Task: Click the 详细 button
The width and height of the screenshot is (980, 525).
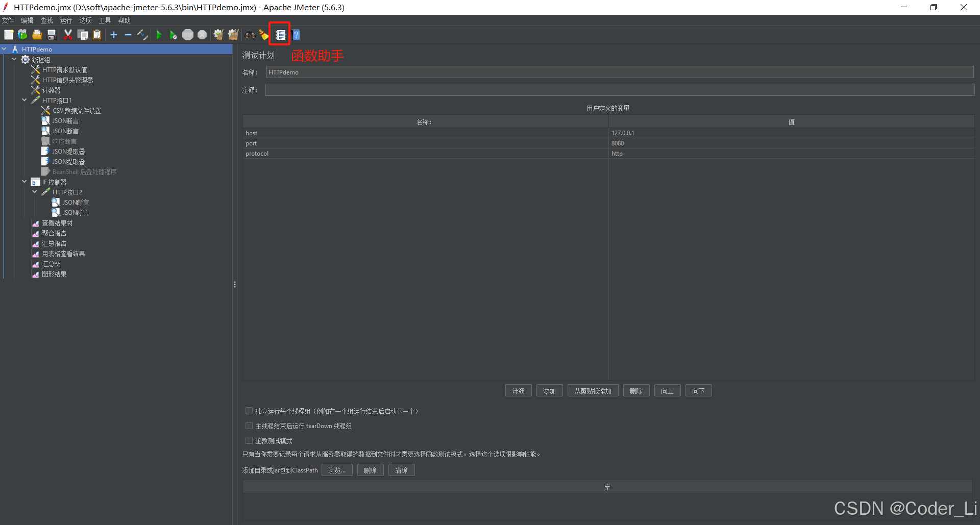Action: pos(519,391)
